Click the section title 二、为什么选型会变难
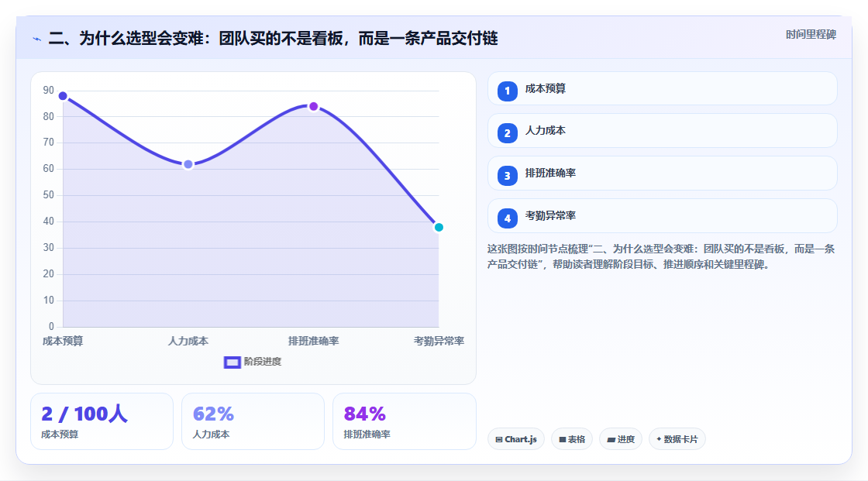868x481 pixels. click(x=273, y=38)
